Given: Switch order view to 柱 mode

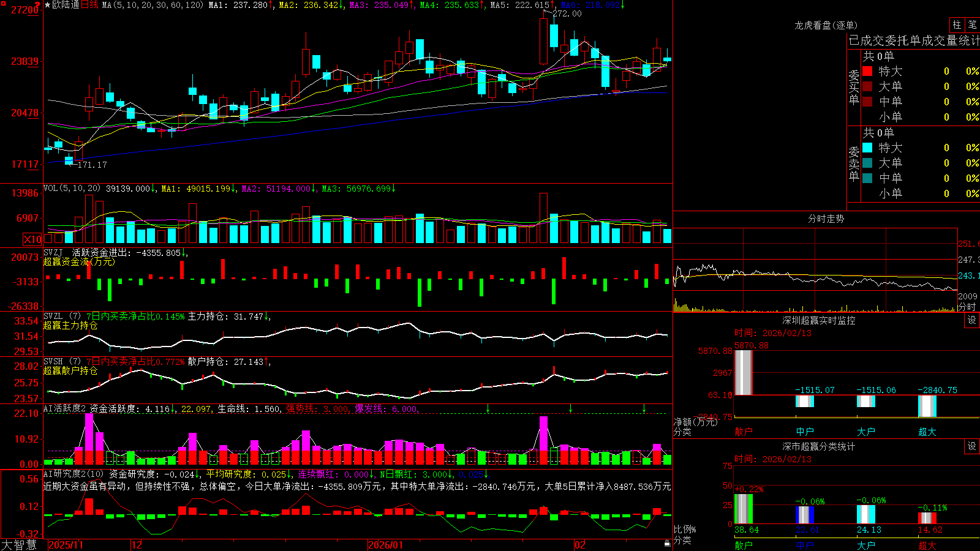Looking at the screenshot, I should (x=957, y=24).
